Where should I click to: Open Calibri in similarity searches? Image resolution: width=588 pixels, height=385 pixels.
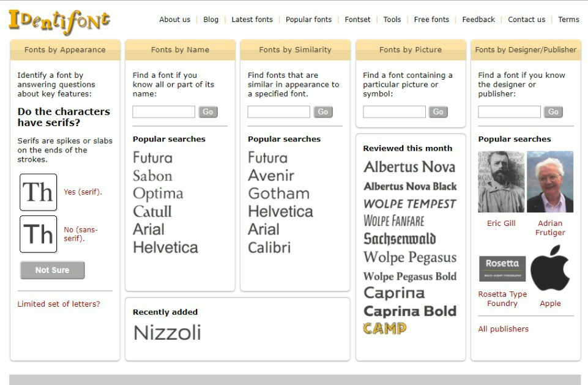point(269,247)
